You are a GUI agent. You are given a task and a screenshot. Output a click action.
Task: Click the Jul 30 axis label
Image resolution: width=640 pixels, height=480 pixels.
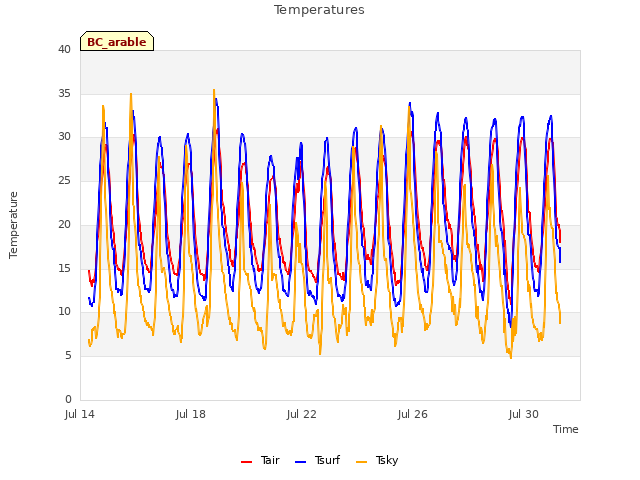point(523,414)
